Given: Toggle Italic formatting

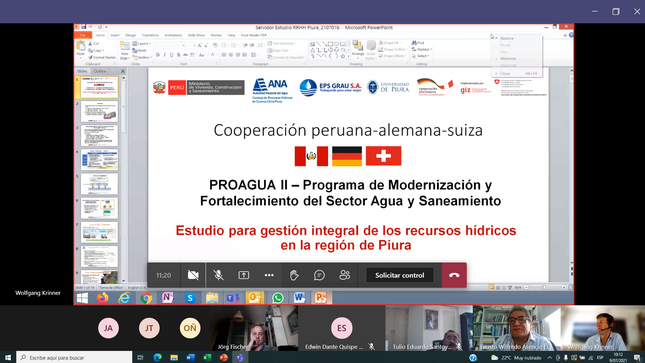Looking at the screenshot, I should click(165, 55).
